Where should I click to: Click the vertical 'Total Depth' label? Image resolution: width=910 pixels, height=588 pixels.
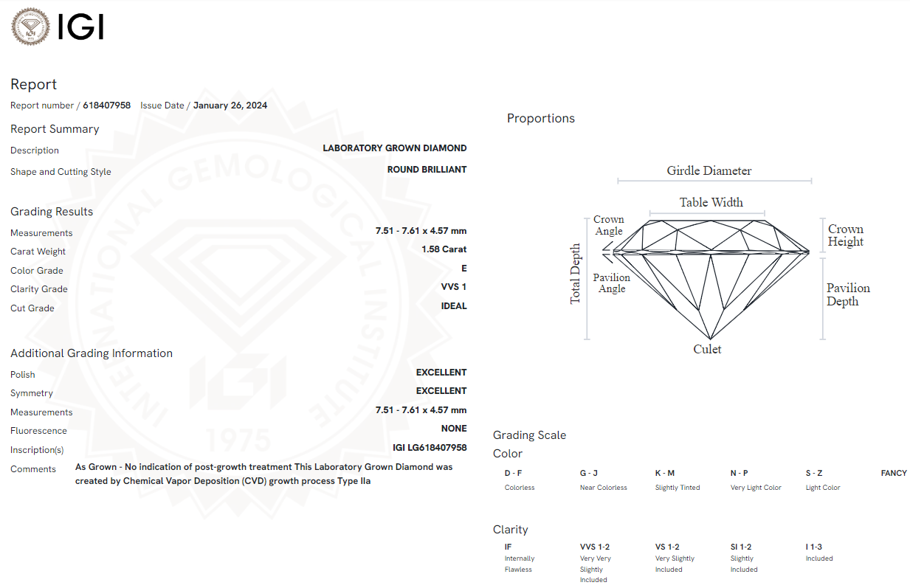(x=576, y=274)
